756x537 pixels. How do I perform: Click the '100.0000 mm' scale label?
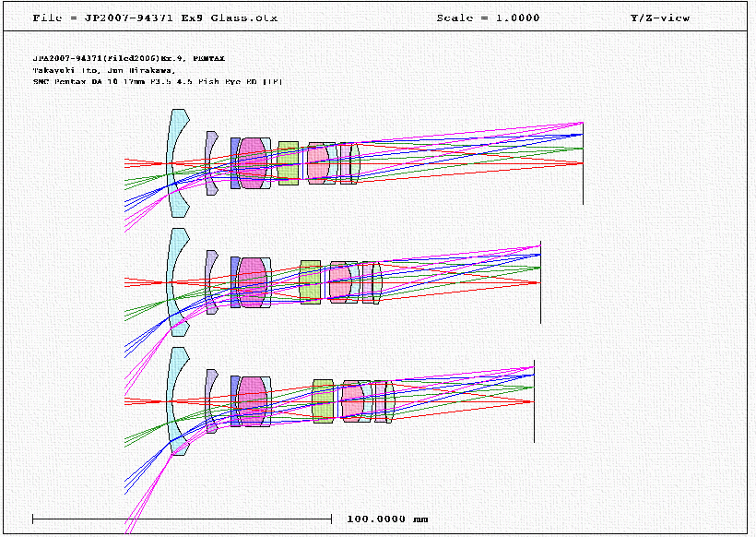[x=387, y=519]
